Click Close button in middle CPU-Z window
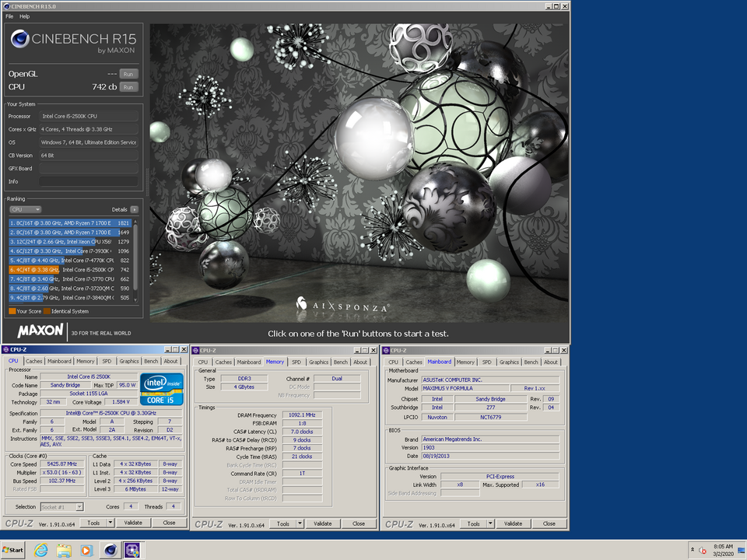The width and height of the screenshot is (747, 560). tap(359, 523)
